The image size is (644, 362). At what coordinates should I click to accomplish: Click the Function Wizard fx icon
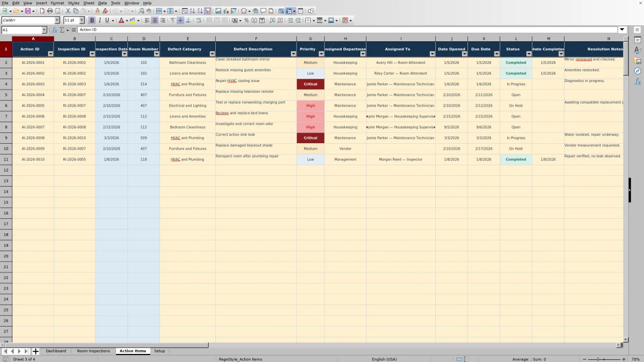(55, 30)
